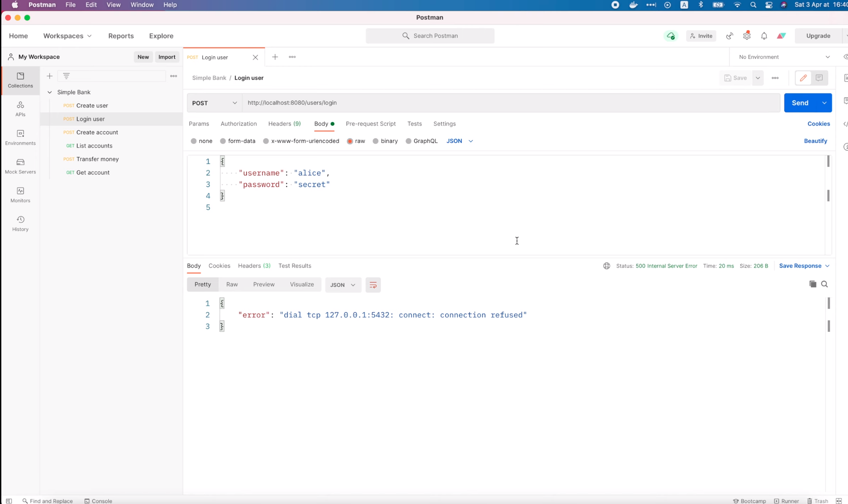Select x-www-form-urlencoded body radio
848x504 pixels.
pos(266,141)
